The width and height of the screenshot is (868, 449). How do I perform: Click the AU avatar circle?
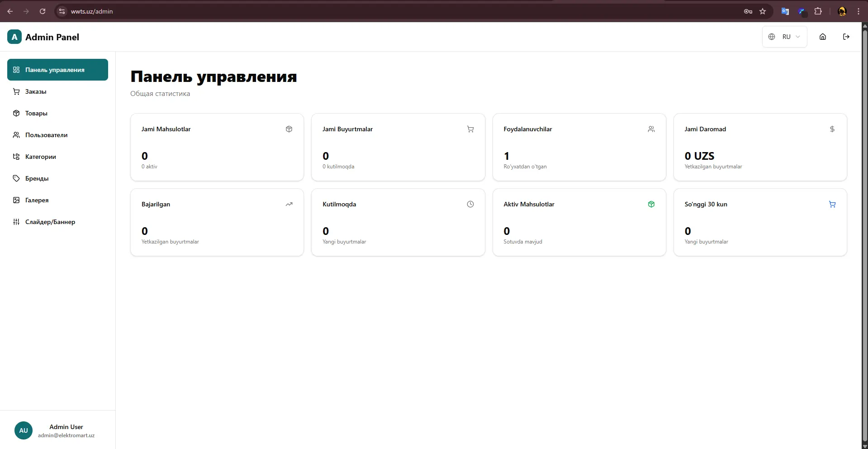tap(24, 430)
